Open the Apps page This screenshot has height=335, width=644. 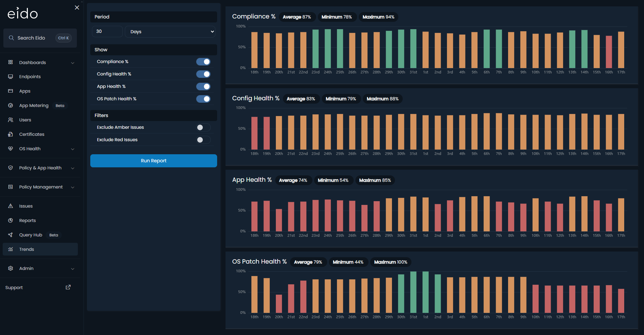[x=25, y=91]
